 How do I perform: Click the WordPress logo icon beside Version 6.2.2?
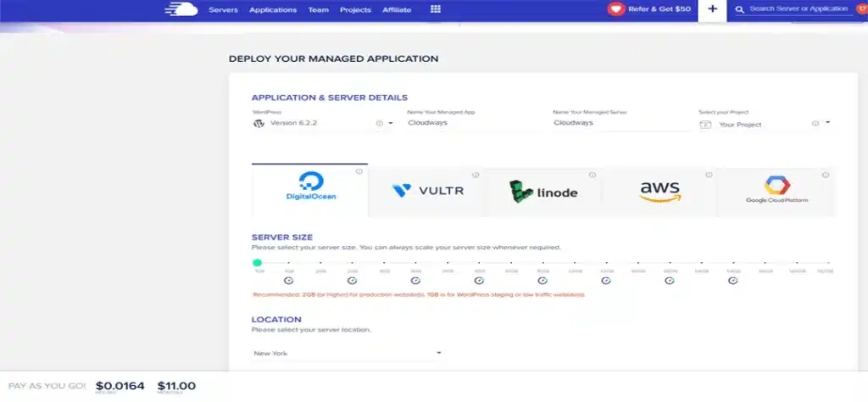pyautogui.click(x=259, y=124)
